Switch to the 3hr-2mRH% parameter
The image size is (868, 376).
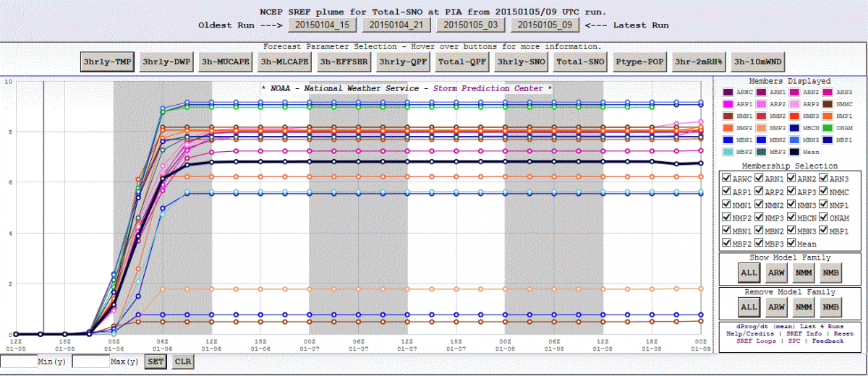tap(699, 62)
